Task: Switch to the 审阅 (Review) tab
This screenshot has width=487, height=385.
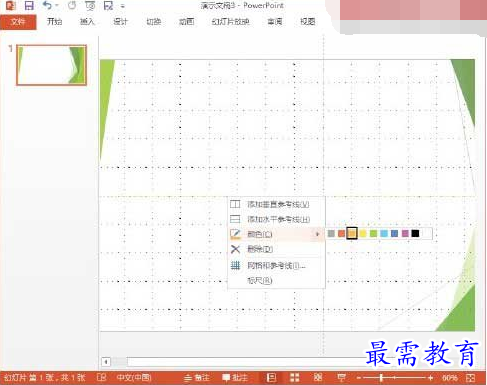Action: pos(275,22)
